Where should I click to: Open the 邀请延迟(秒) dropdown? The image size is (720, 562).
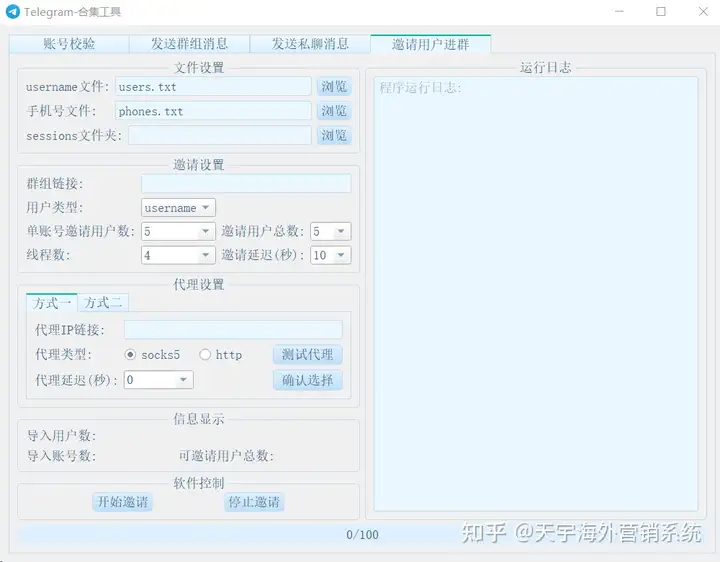point(331,255)
